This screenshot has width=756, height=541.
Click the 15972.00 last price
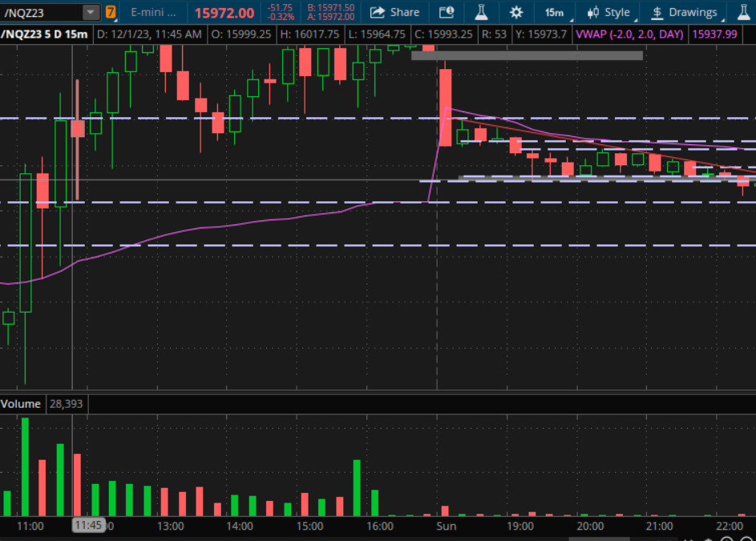(x=224, y=13)
